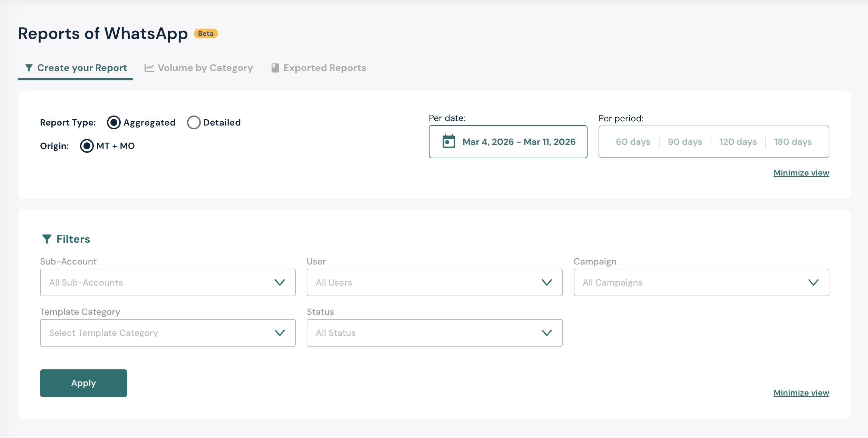Switch to Exported Reports tab
Screen dimensions: 868x438
pyautogui.click(x=324, y=68)
